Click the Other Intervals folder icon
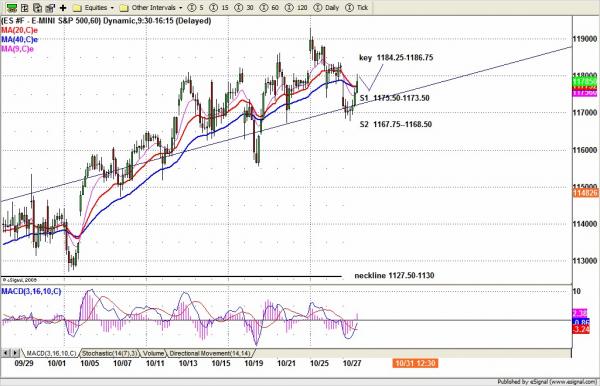Screen dimensions: 600x386 [124, 8]
